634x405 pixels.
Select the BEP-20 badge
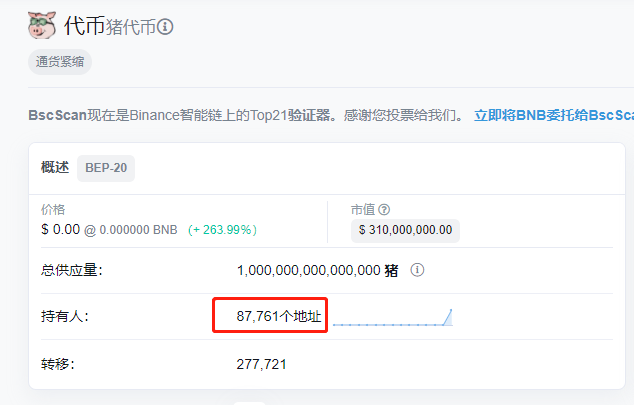[x=106, y=168]
